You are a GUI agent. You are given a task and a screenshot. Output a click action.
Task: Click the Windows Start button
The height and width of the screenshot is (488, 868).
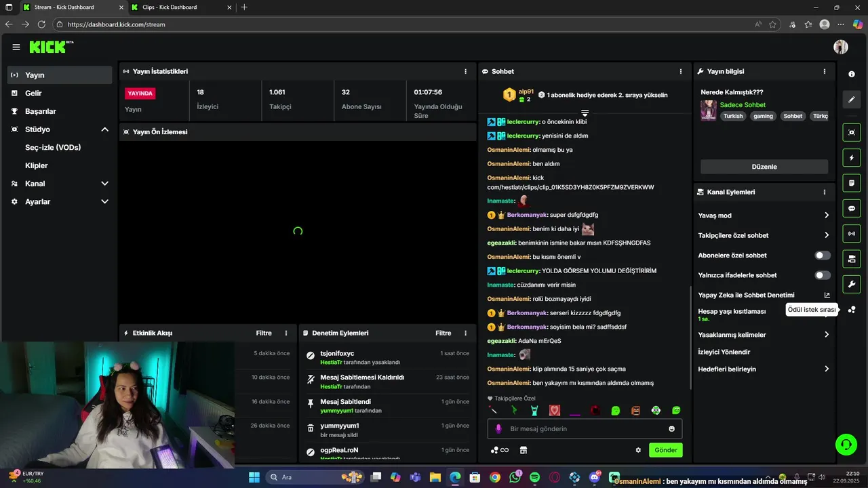[254, 477]
